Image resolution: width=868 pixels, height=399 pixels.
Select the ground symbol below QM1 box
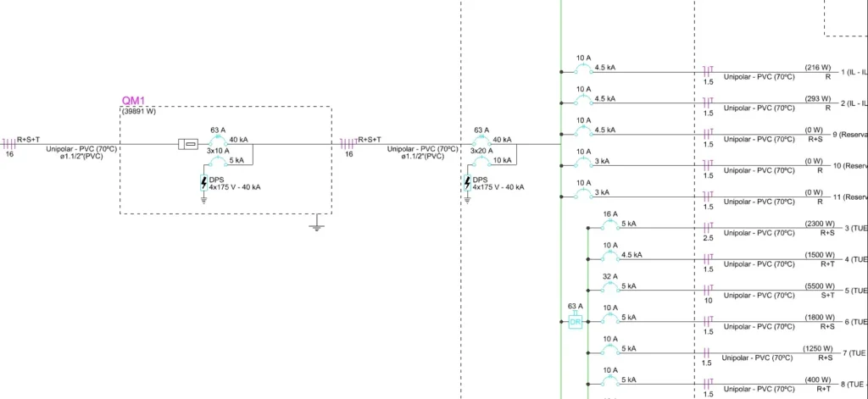[x=315, y=225]
